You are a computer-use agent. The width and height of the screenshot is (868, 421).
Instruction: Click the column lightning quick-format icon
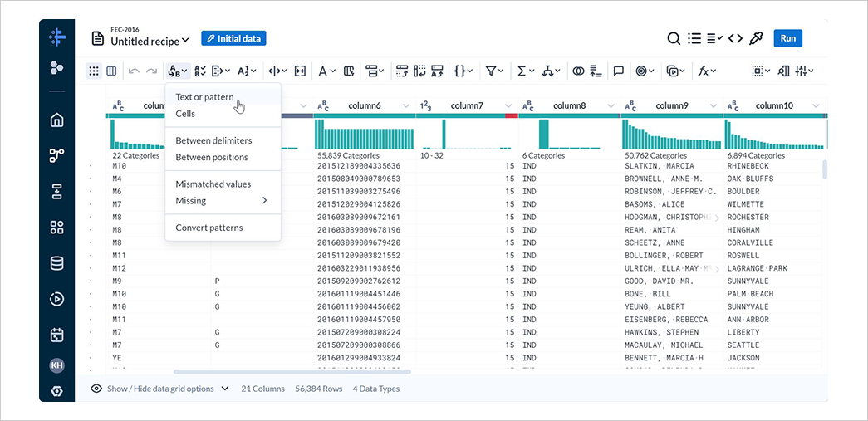349,71
